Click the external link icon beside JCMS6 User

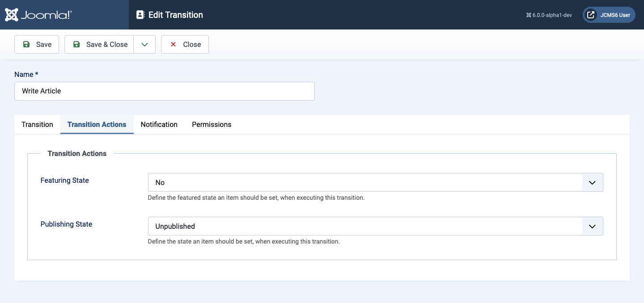click(x=590, y=14)
